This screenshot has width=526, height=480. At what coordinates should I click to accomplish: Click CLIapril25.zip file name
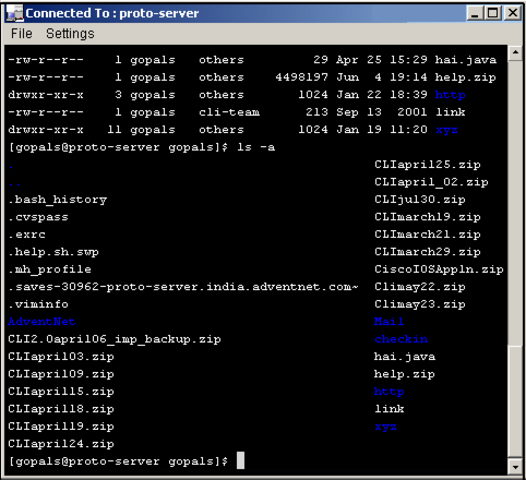pos(427,165)
